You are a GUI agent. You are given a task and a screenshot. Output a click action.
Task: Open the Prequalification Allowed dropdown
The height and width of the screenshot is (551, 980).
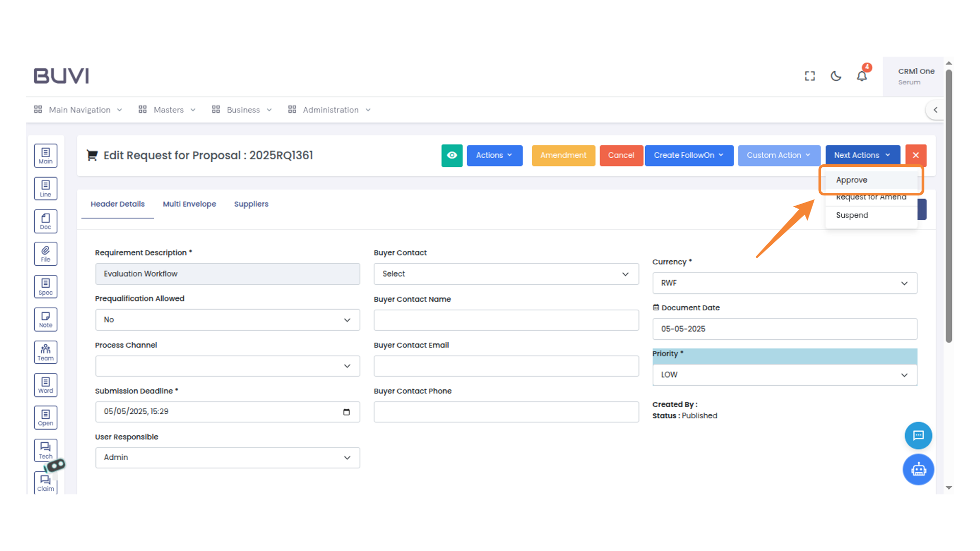coord(227,320)
